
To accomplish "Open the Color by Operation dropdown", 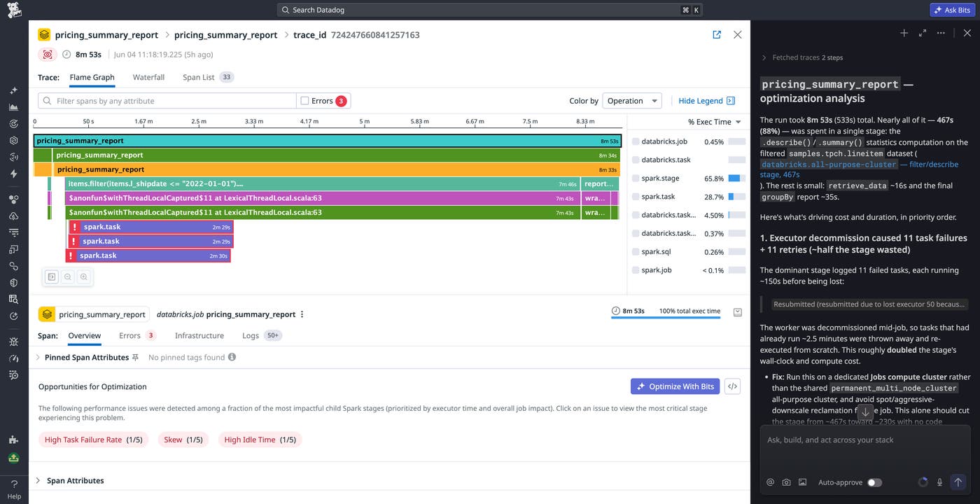I will pos(632,101).
